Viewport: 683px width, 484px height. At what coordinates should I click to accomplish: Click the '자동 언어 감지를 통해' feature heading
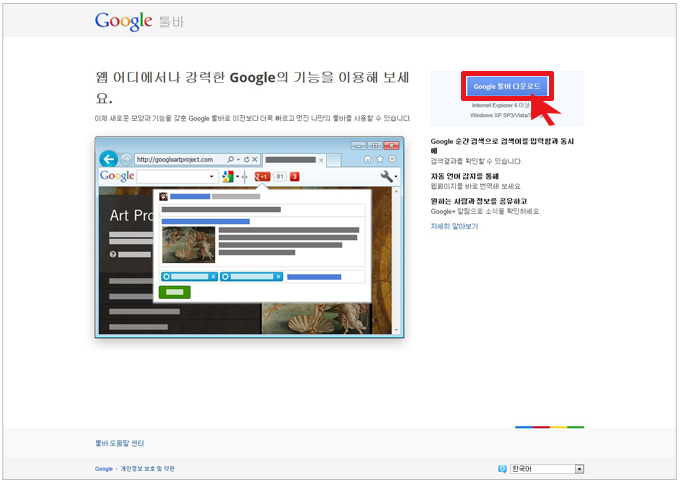pyautogui.click(x=464, y=176)
